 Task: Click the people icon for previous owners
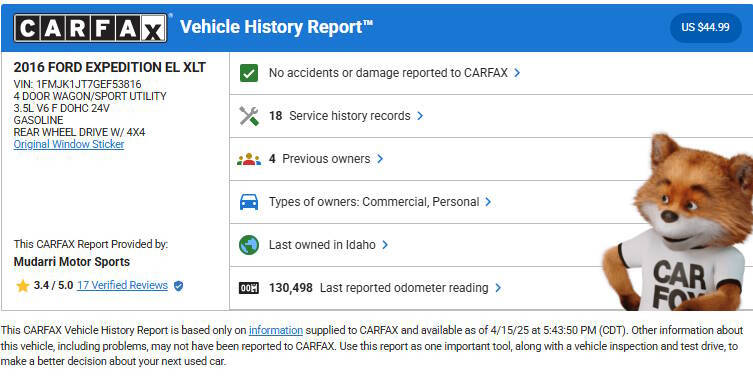(x=249, y=159)
